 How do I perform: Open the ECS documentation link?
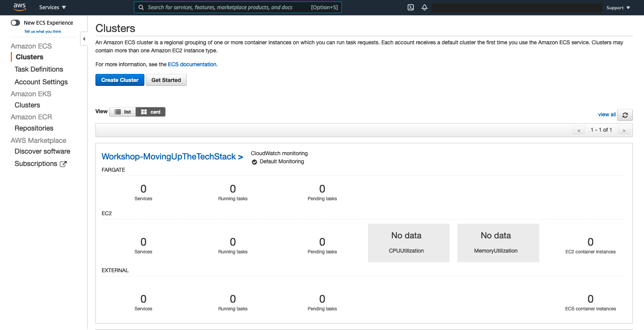pos(192,64)
